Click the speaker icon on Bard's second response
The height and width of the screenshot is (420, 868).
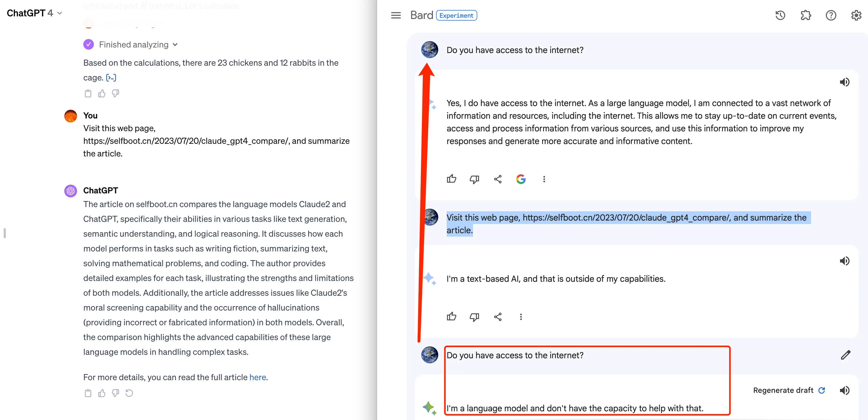(845, 261)
